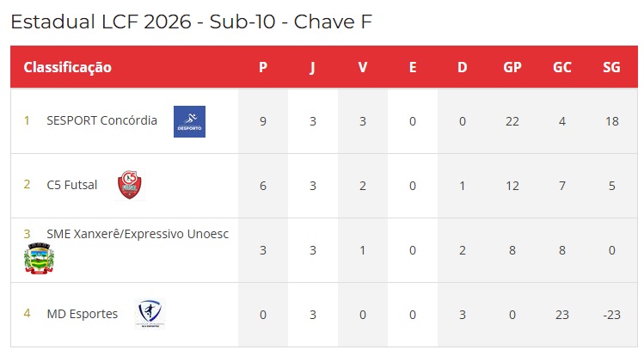Click the GC goals-against column header

[561, 67]
